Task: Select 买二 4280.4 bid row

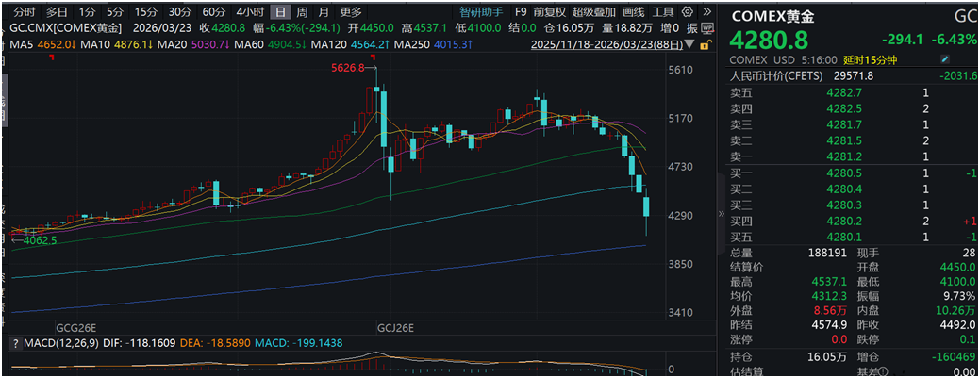Action: click(854, 189)
